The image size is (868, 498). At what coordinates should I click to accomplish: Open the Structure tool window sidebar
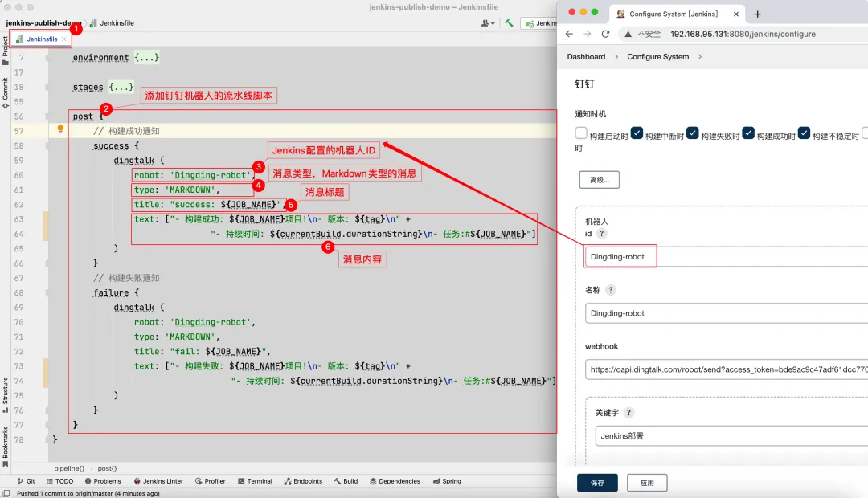(5, 394)
